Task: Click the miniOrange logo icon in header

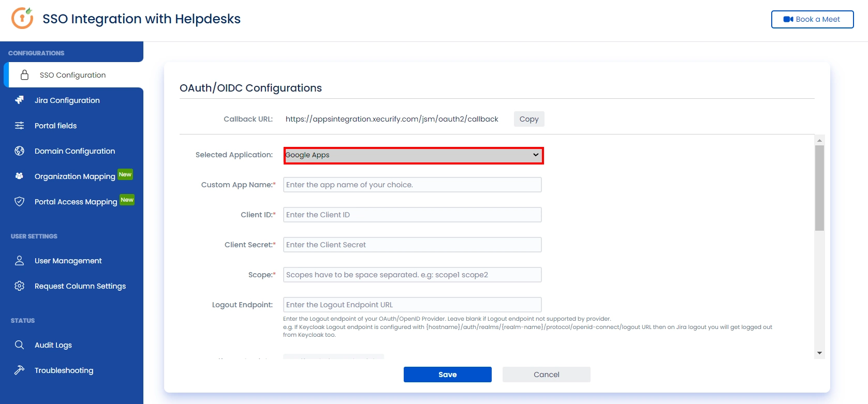Action: [22, 18]
